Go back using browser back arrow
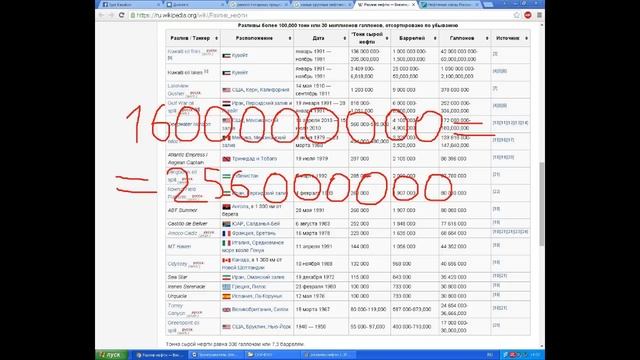640x360 pixels. pos(101,15)
